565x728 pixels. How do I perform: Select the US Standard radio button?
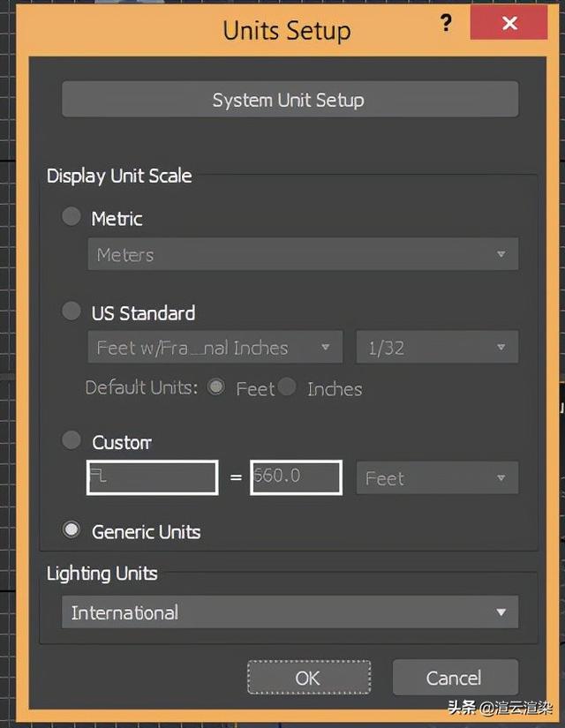click(72, 311)
